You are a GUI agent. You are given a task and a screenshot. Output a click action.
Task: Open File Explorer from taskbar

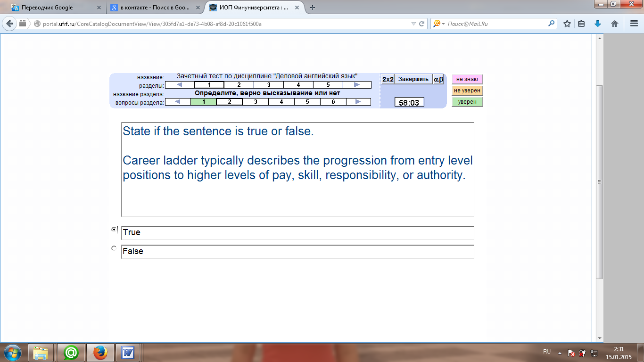pyautogui.click(x=41, y=352)
